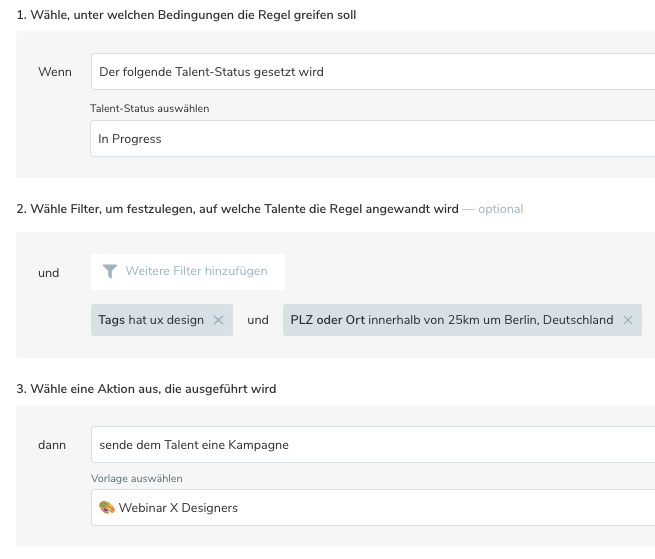Select the 'Tags hat ux design' filter chip

point(152,320)
